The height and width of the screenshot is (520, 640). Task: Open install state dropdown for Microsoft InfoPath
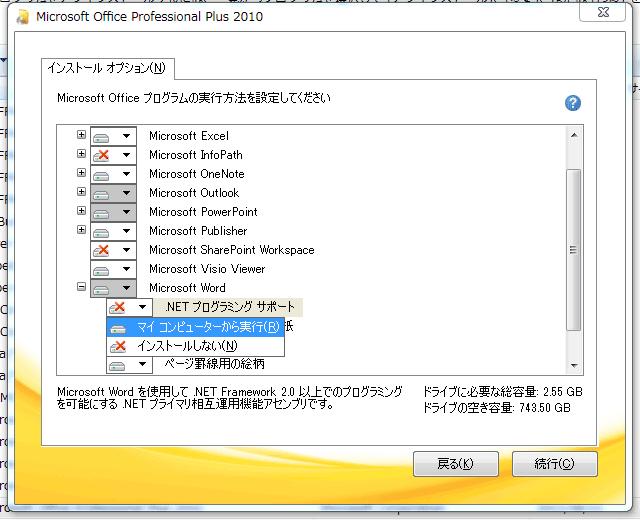coord(113,155)
